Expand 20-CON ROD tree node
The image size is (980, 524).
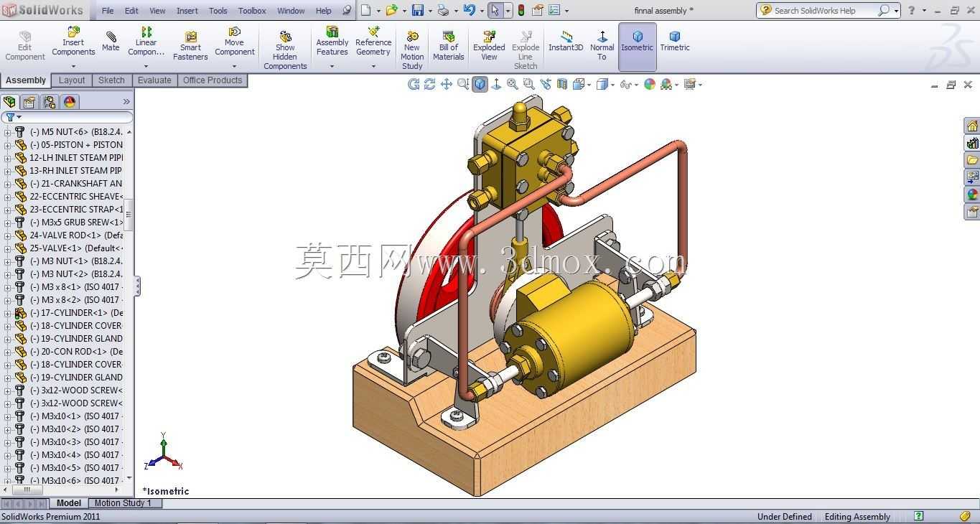pyautogui.click(x=7, y=352)
